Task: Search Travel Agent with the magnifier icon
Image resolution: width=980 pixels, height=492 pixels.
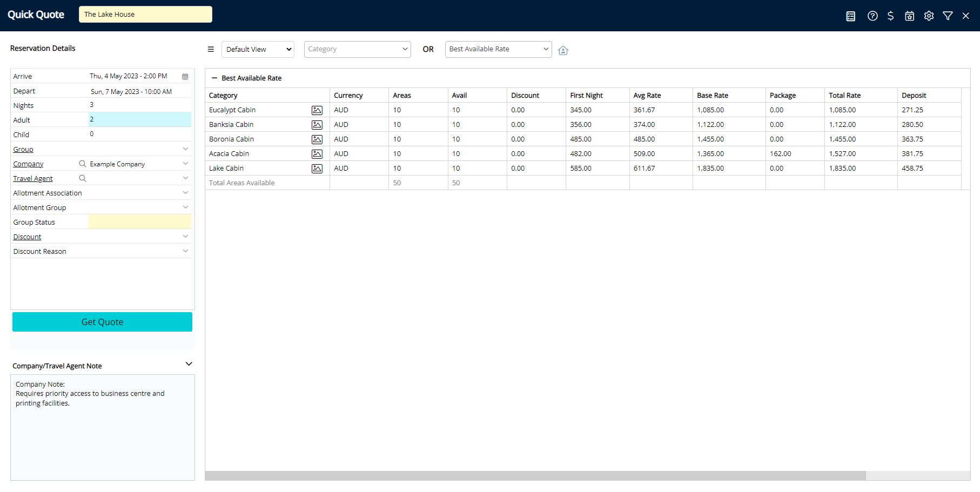Action: (83, 178)
